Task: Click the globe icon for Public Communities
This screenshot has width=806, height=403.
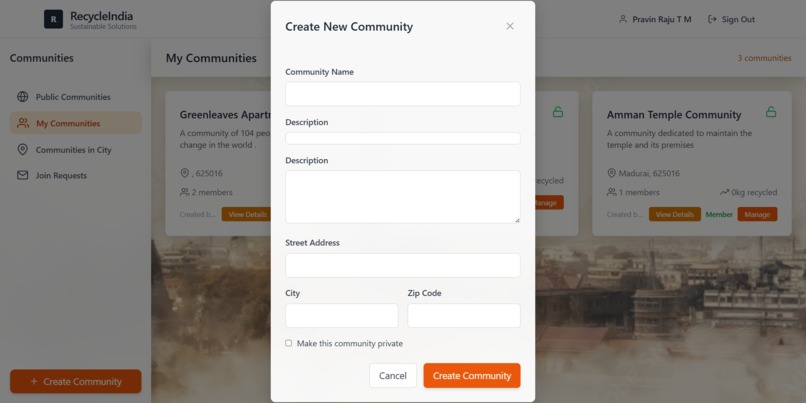Action: pos(23,97)
